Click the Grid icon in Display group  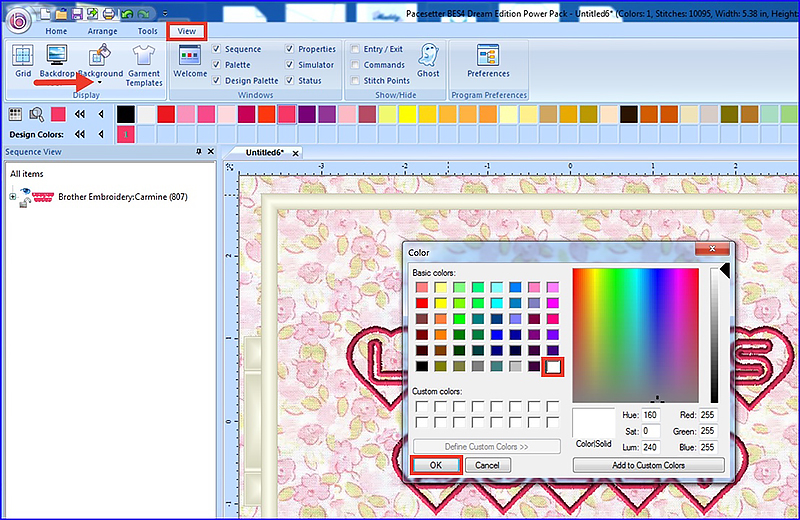(x=22, y=58)
